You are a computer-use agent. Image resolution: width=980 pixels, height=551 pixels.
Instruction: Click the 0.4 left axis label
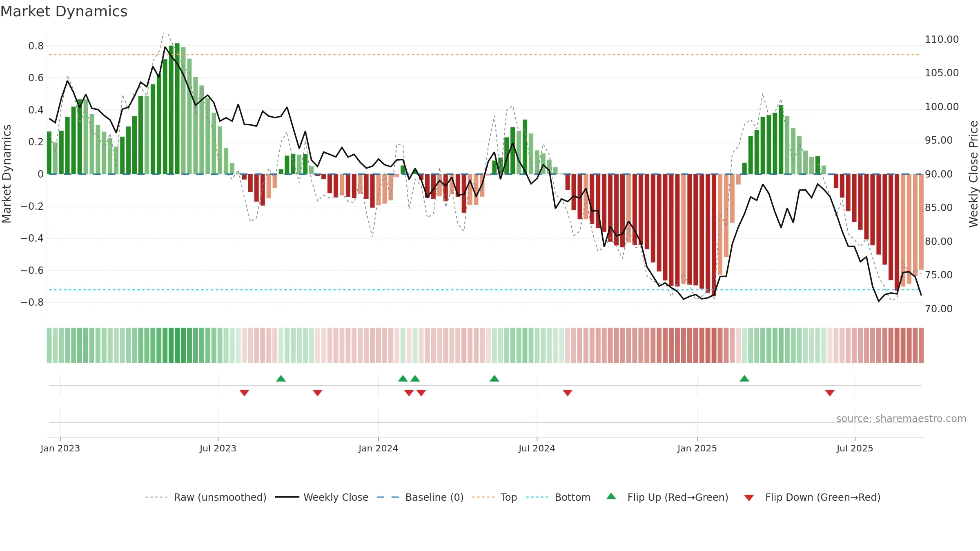pos(36,110)
